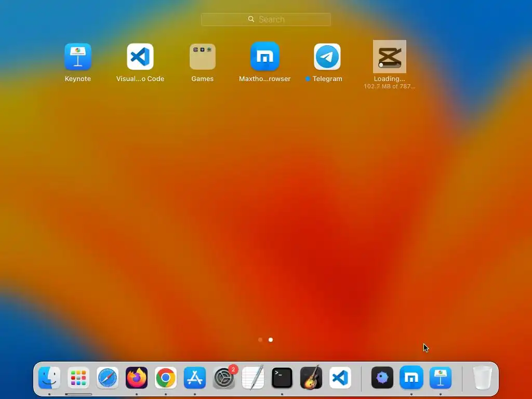Screen dimensions: 532x399
Task: Click the magnifying glass in Search field
Action: (x=251, y=19)
